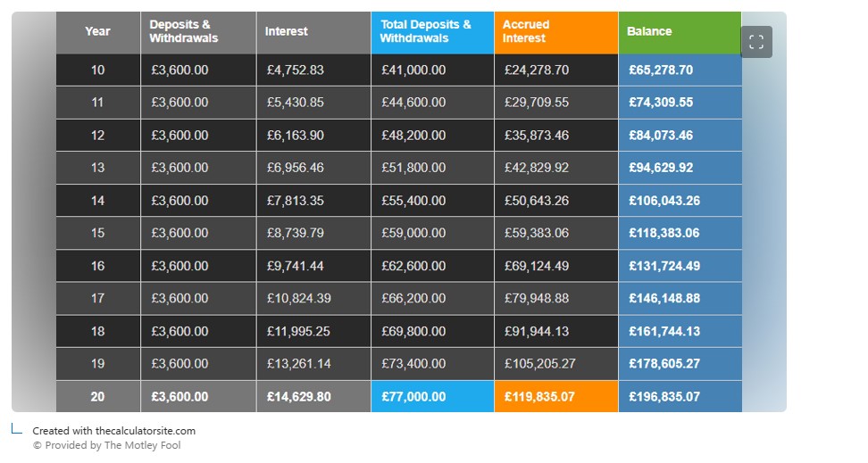Click the 'Provided by The Motley Fool' credit

[106, 445]
